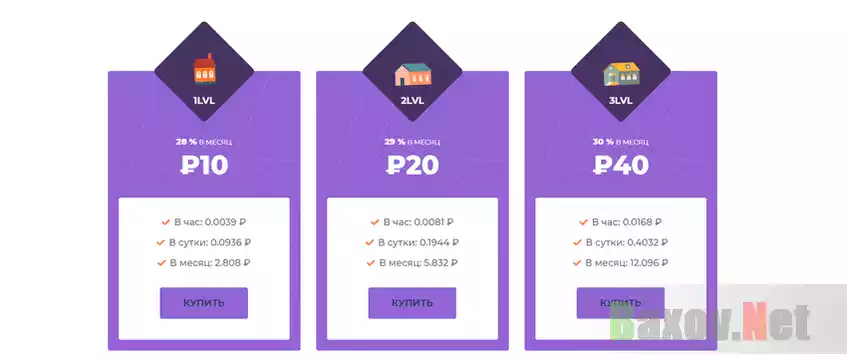Buy the ₽10 plan with КУПИТЬ
Image resolution: width=847 pixels, height=360 pixels.
click(x=204, y=303)
